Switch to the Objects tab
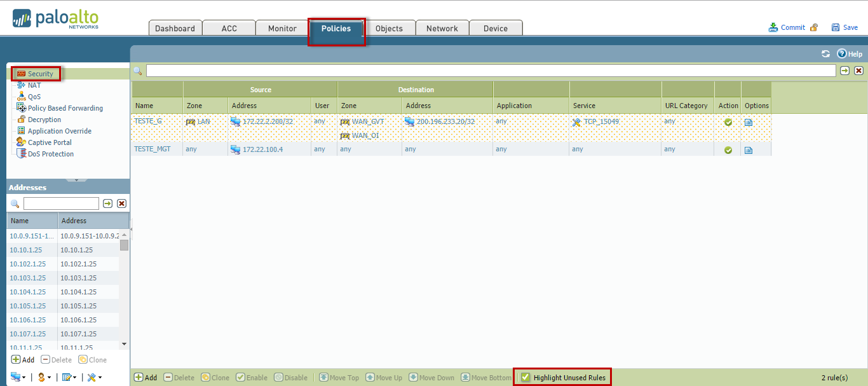This screenshot has height=386, width=868. [389, 29]
